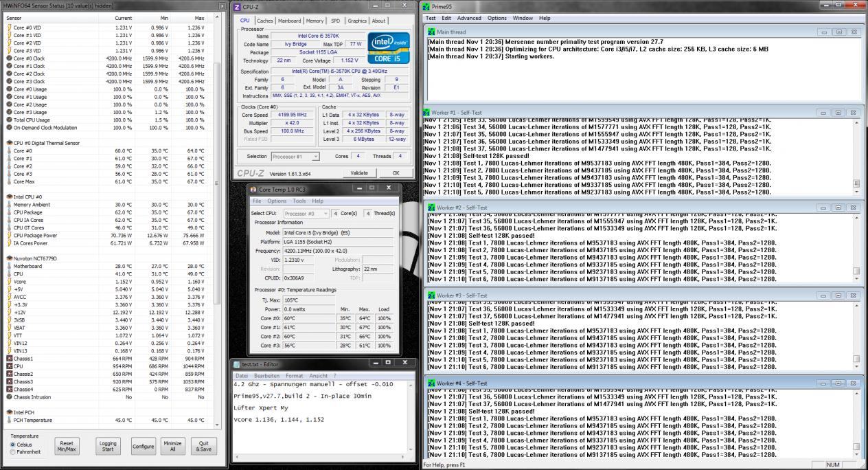Click the power icon beside CPU Package Power
Viewport: 868px width, 470px height.
click(9, 235)
